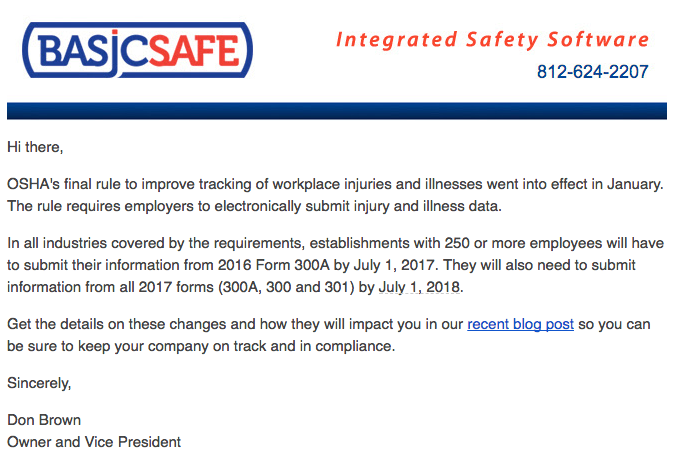Click the "Hi there," greeting
The image size is (678, 461).
pos(35,147)
